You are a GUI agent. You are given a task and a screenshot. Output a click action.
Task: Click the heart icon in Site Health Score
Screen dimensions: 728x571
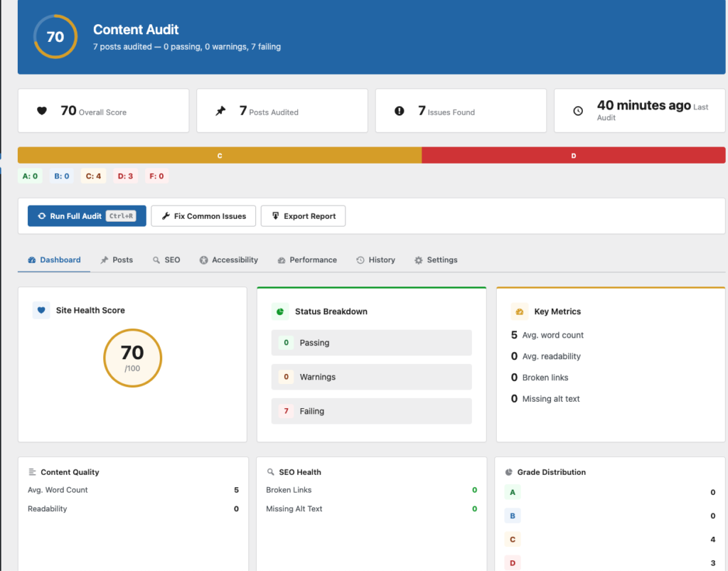pyautogui.click(x=41, y=310)
